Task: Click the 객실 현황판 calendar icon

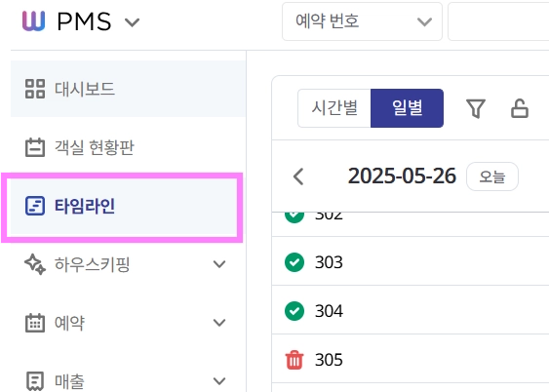Action: (35, 147)
